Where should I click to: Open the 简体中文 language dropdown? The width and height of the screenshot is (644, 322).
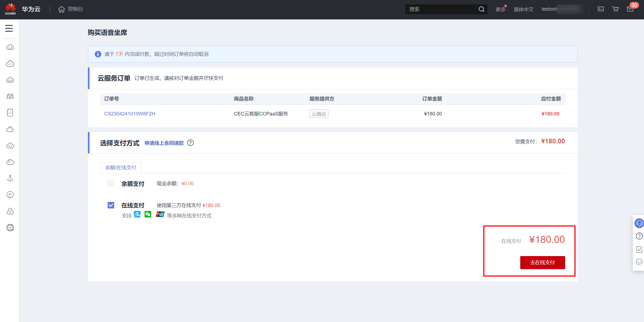524,9
